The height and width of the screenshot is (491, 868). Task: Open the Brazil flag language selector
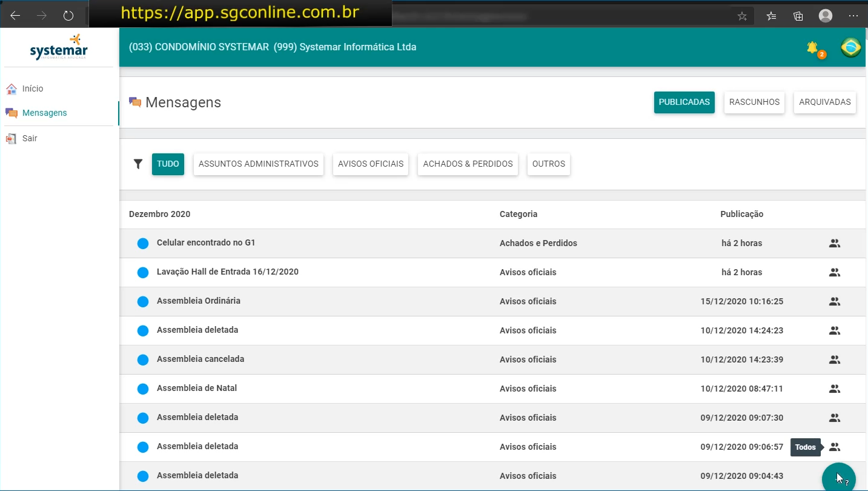tap(850, 47)
